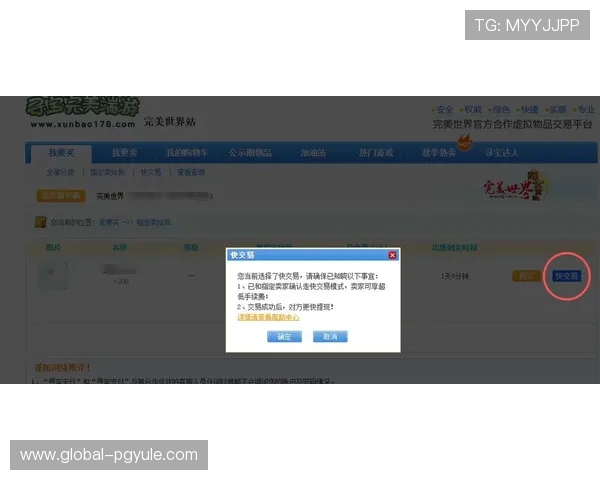
Task: Open the orange help center link in dialog
Action: point(268,317)
